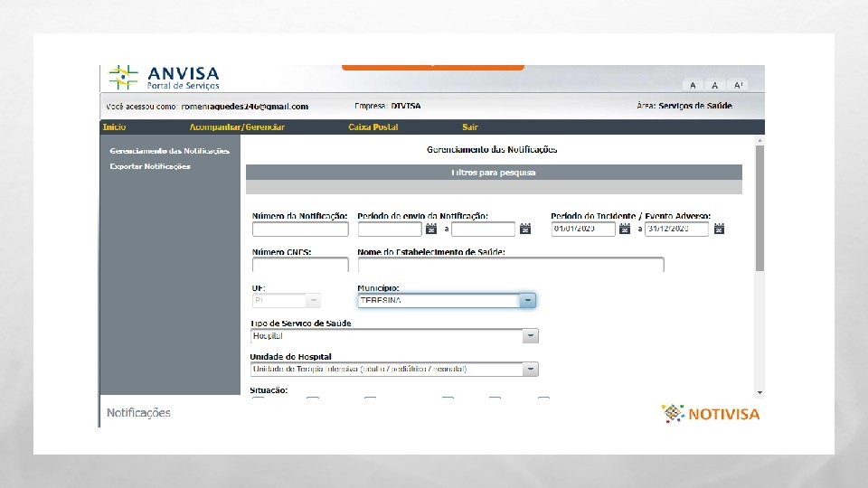Open the UF dropdown showing PI
Screen dimensions: 868x488
click(287, 300)
